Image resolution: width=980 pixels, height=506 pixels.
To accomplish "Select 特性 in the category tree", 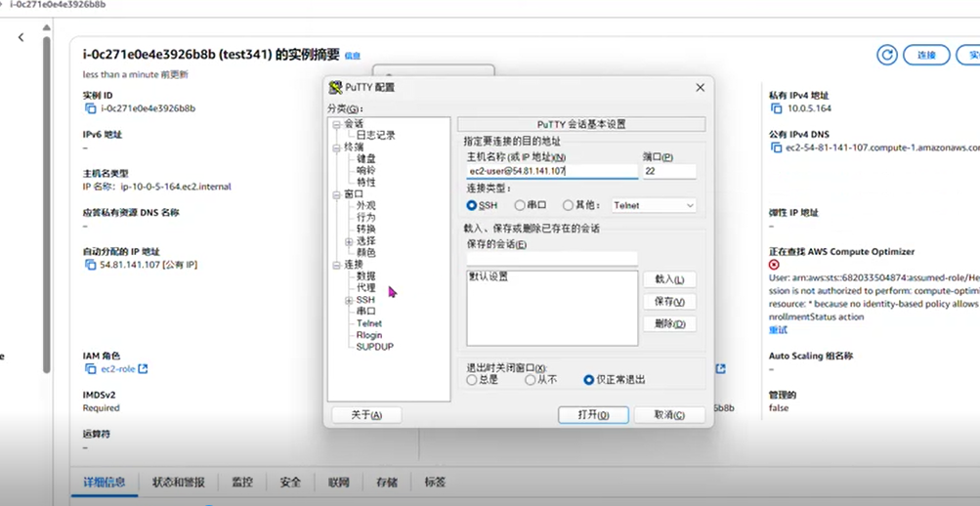I will (x=366, y=183).
